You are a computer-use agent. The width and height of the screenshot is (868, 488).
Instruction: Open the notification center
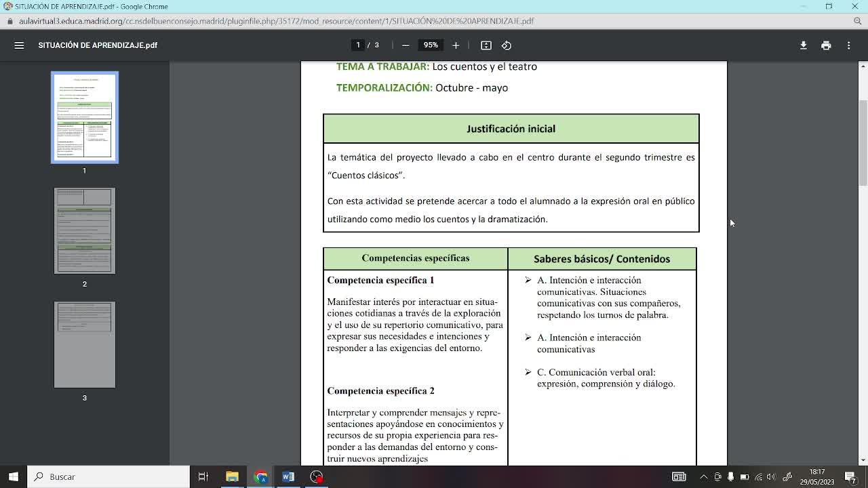851,476
